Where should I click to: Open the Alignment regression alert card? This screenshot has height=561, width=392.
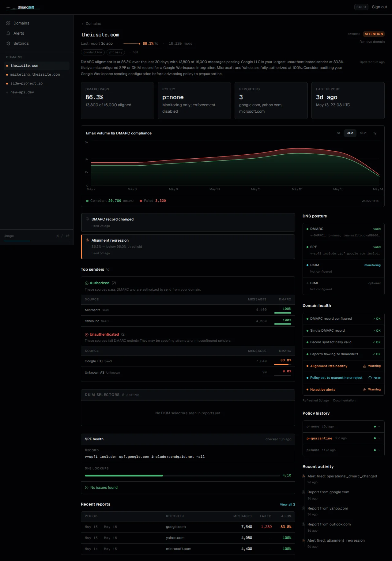(188, 247)
